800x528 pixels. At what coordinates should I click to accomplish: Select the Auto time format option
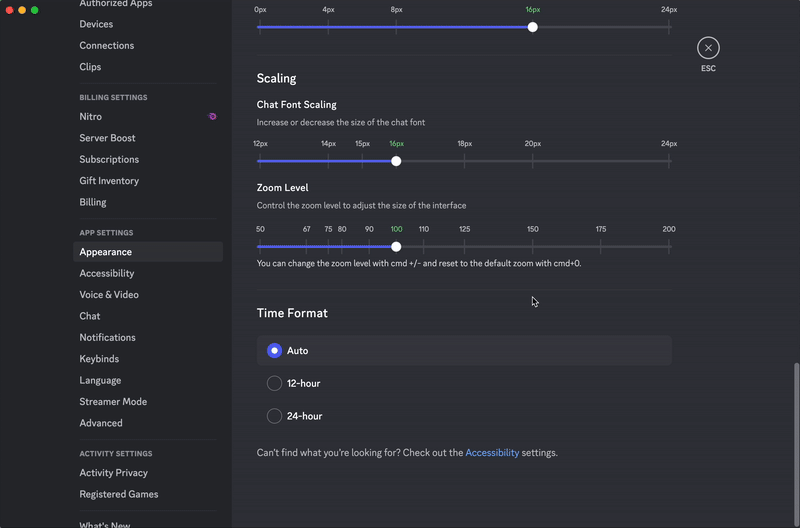(x=275, y=351)
